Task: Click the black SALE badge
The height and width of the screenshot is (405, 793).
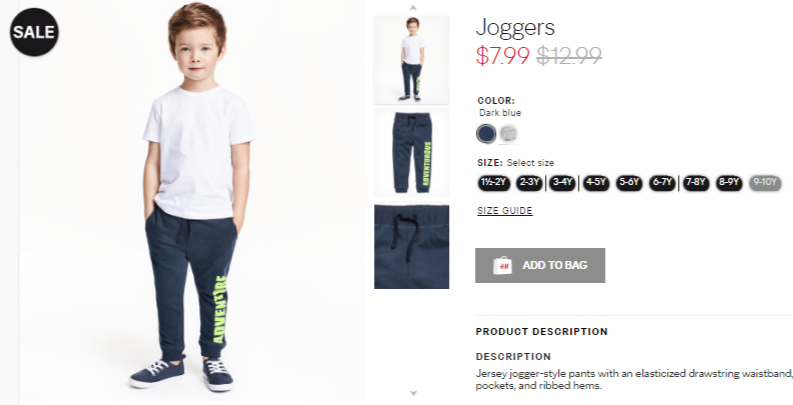Action: pyautogui.click(x=34, y=32)
